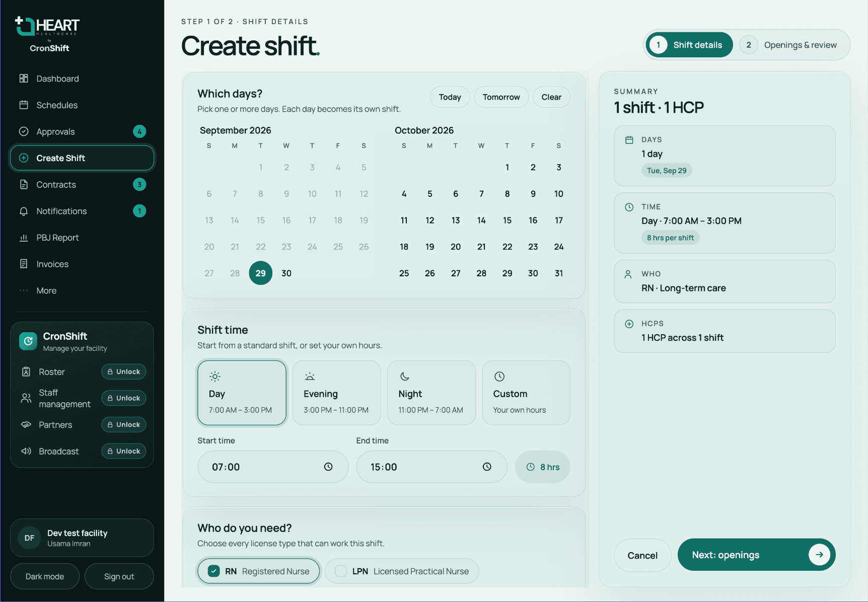Click the Dashboard grid icon
Image resolution: width=868 pixels, height=602 pixels.
(24, 79)
